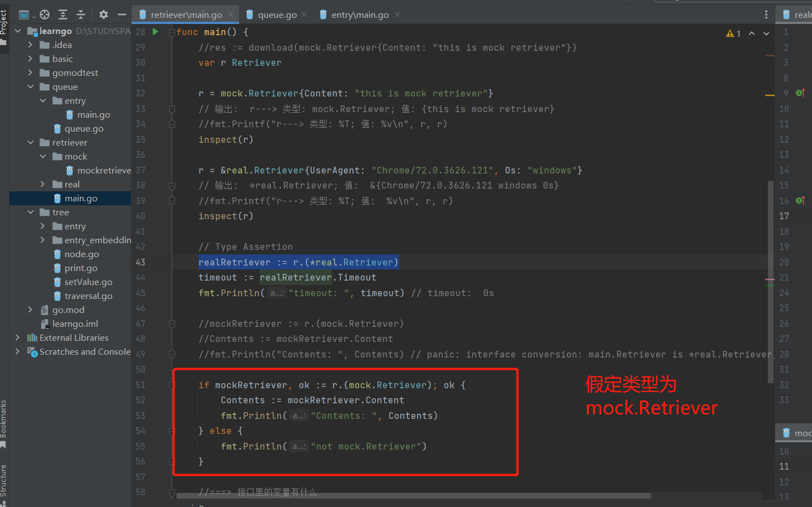Collapse the learngo project root

coord(18,31)
